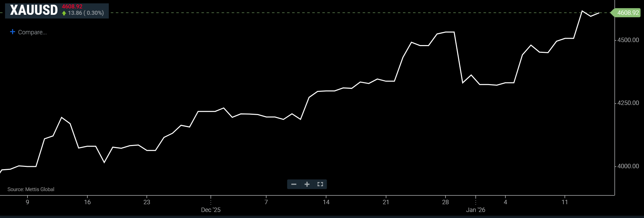Click the XAUUSD symbol title
Image resolution: width=644 pixels, height=218 pixels.
pyautogui.click(x=34, y=10)
